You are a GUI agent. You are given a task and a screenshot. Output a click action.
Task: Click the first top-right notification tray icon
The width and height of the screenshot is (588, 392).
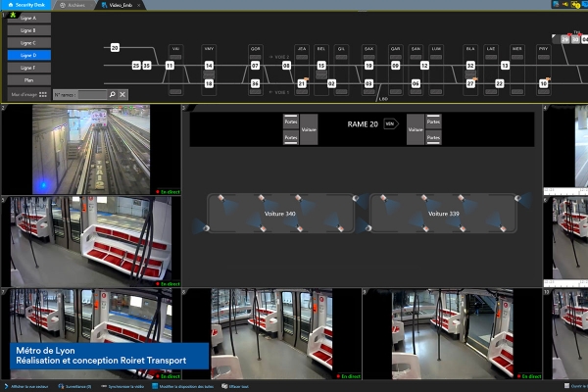coord(556,4)
